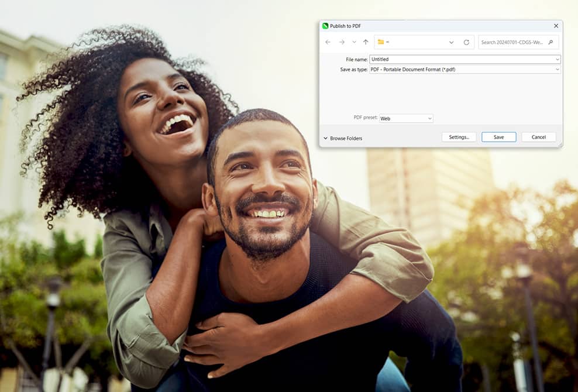Open the File name dropdown list
Screen dimensions: 578x392
pyautogui.click(x=557, y=59)
